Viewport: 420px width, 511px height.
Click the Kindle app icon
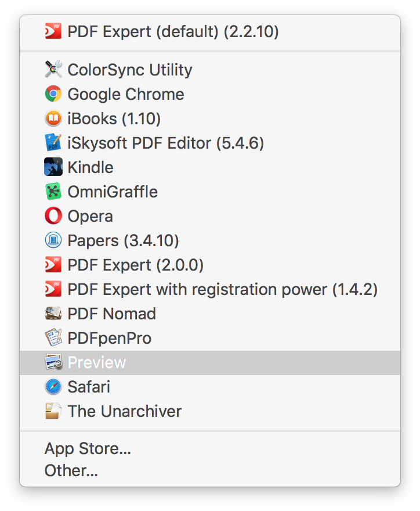(53, 167)
